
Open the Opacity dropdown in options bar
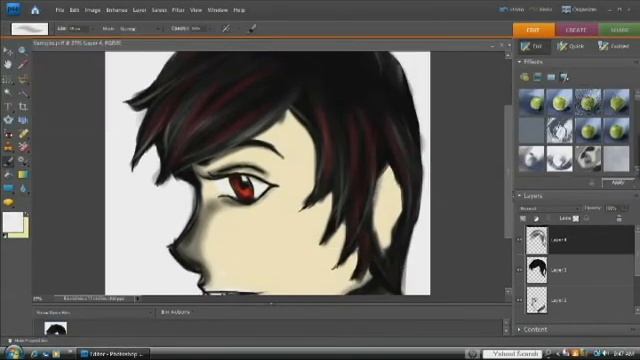pos(211,29)
